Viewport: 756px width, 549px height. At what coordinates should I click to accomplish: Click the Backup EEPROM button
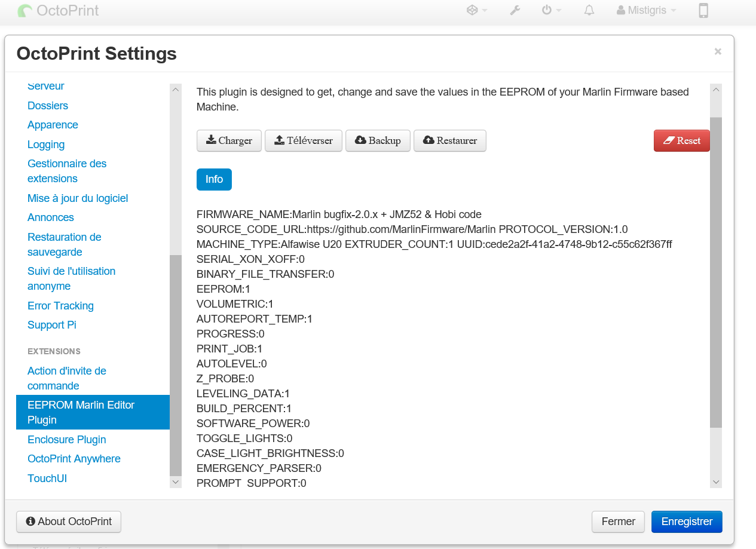pyautogui.click(x=378, y=140)
